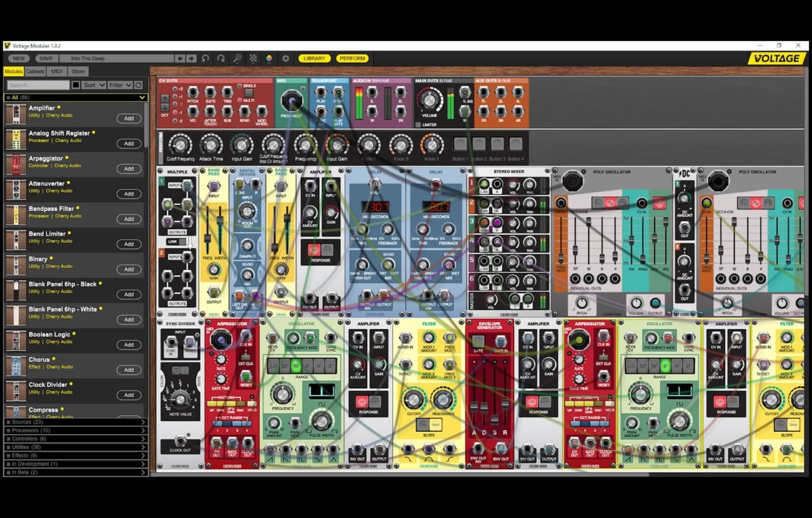Screen dimensions: 812x518
Task: Load the previous preset with left arrow
Action: pyautogui.click(x=180, y=59)
